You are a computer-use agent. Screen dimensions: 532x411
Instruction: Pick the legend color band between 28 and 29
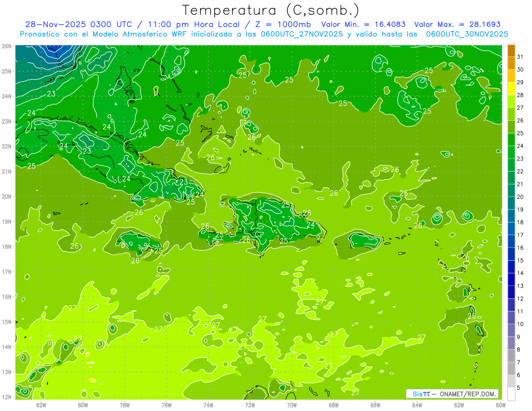coord(511,89)
